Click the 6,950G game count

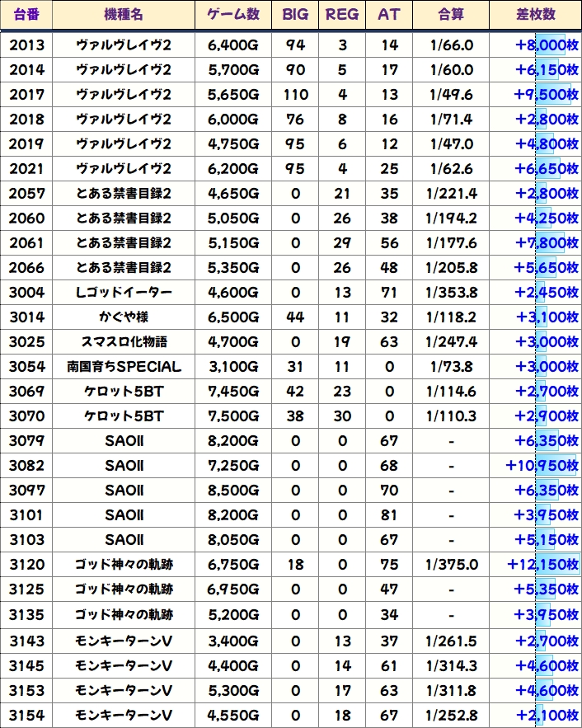233,589
